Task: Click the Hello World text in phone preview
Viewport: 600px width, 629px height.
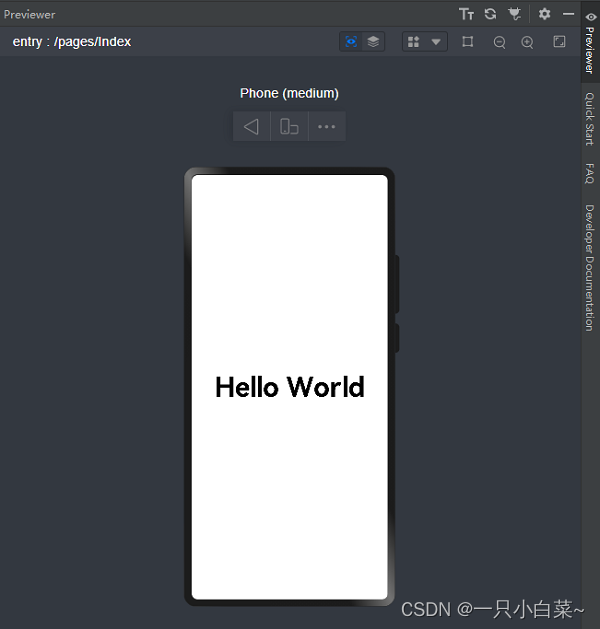Action: (x=290, y=388)
